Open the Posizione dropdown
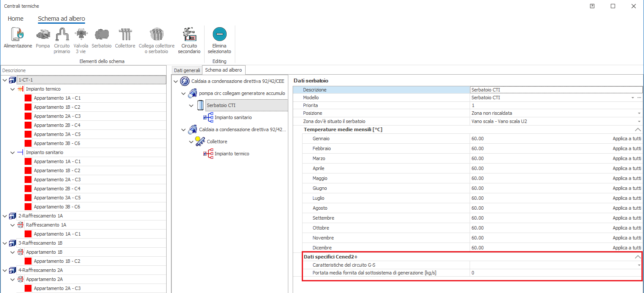 pos(639,113)
